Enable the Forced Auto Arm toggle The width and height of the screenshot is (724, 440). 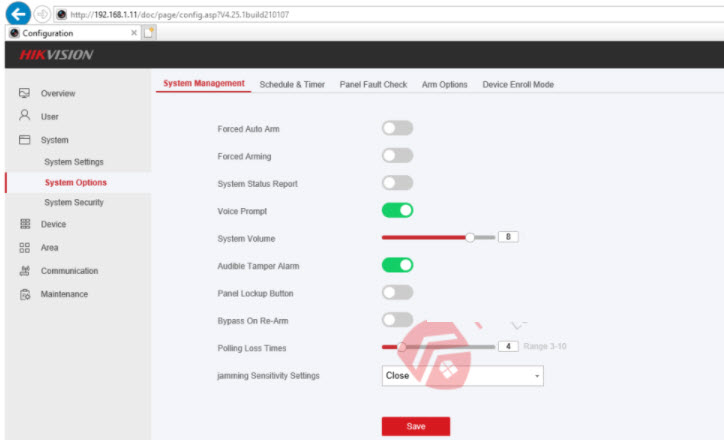pyautogui.click(x=397, y=128)
